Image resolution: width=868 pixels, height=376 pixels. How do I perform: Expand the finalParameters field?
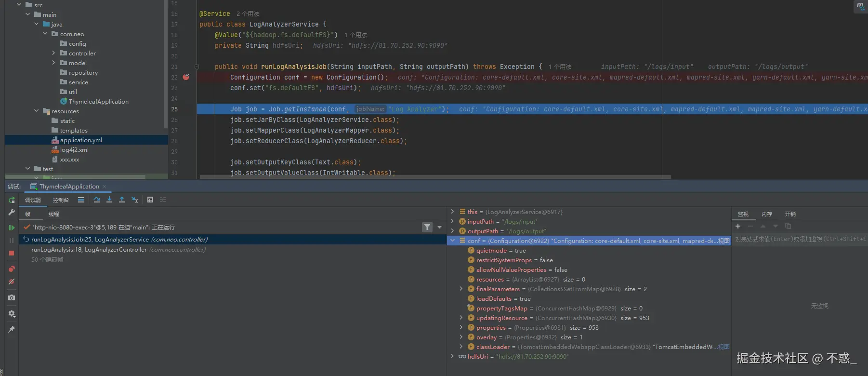(461, 289)
